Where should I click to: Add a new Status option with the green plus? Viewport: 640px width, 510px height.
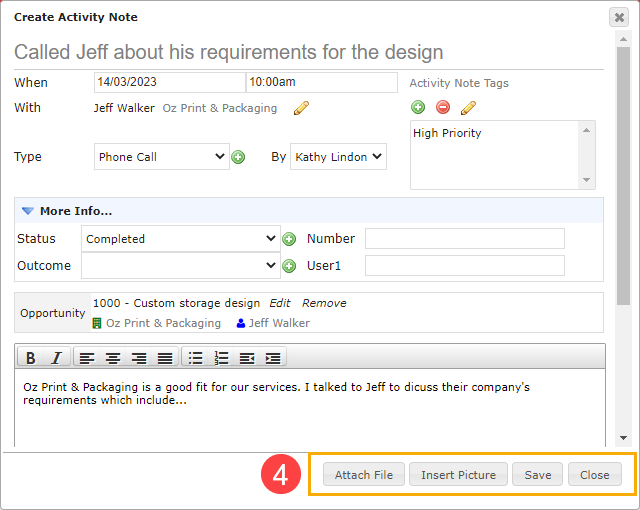[x=289, y=239]
